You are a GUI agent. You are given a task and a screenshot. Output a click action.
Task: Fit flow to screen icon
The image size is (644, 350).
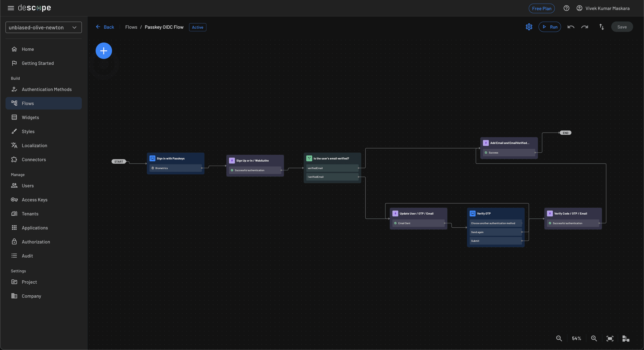pos(610,338)
